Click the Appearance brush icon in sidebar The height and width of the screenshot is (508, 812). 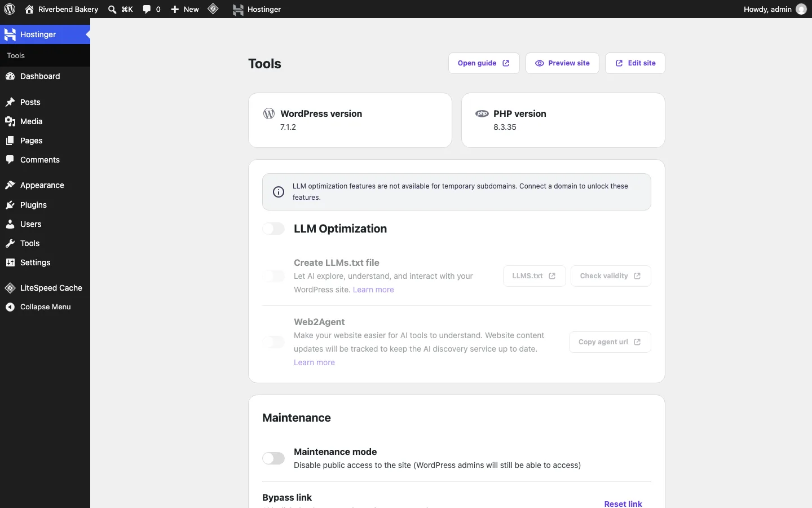tap(10, 185)
